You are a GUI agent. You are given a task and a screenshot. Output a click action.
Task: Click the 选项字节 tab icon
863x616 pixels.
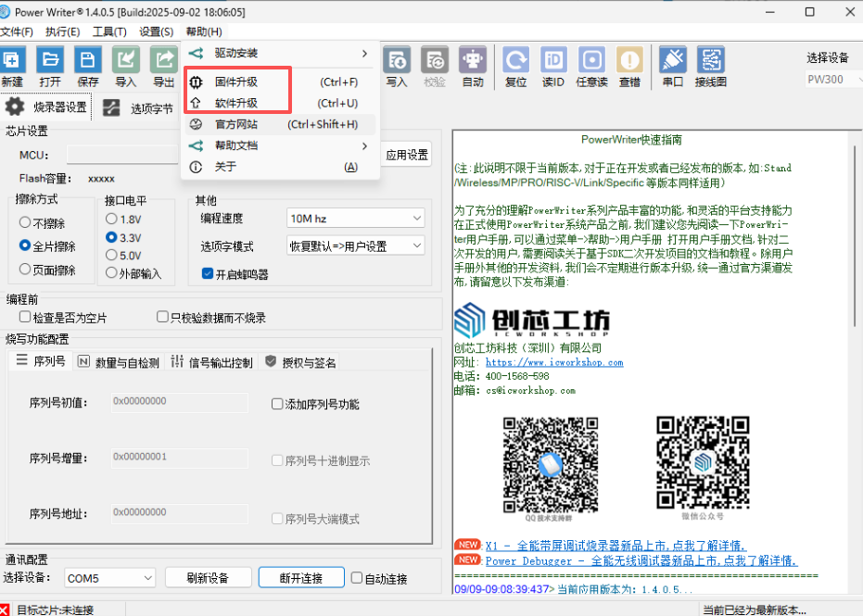pos(111,107)
